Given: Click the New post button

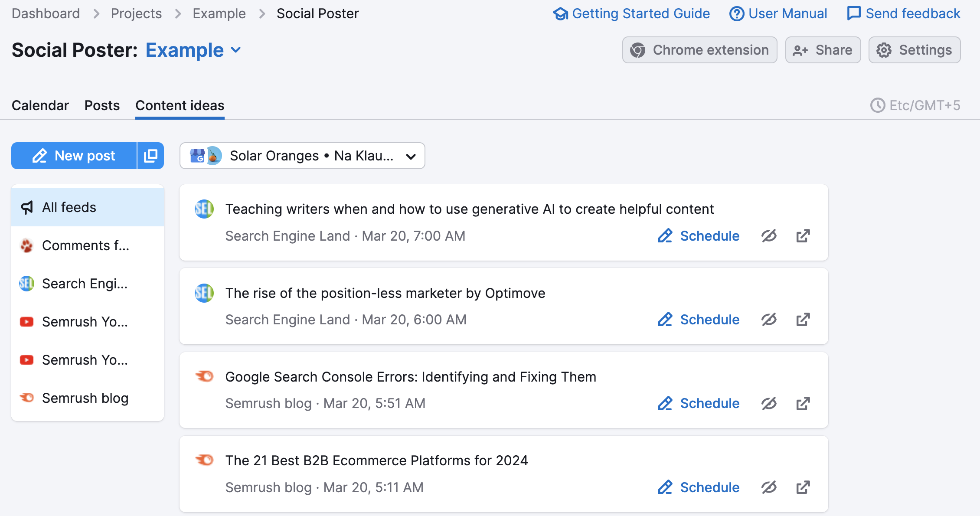Looking at the screenshot, I should coord(74,155).
